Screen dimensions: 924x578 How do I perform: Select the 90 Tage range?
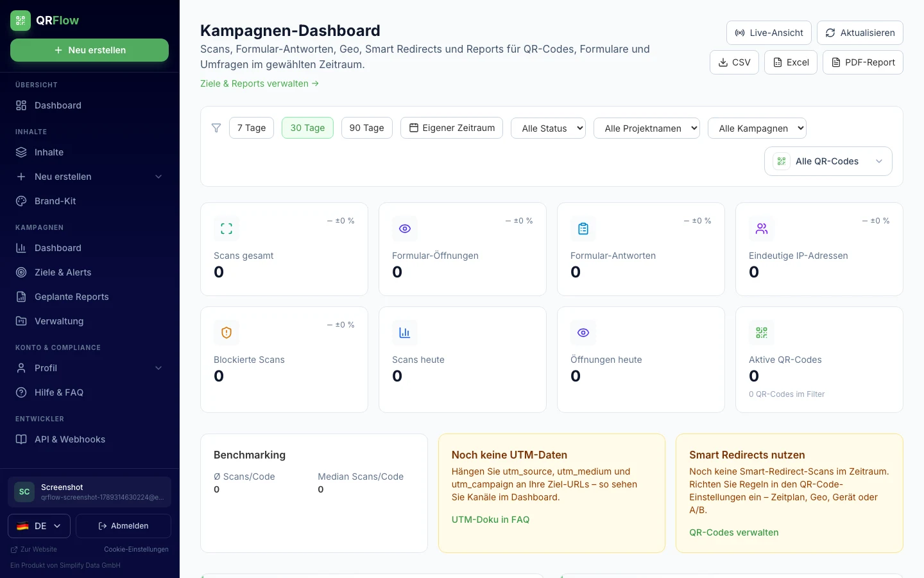click(366, 128)
